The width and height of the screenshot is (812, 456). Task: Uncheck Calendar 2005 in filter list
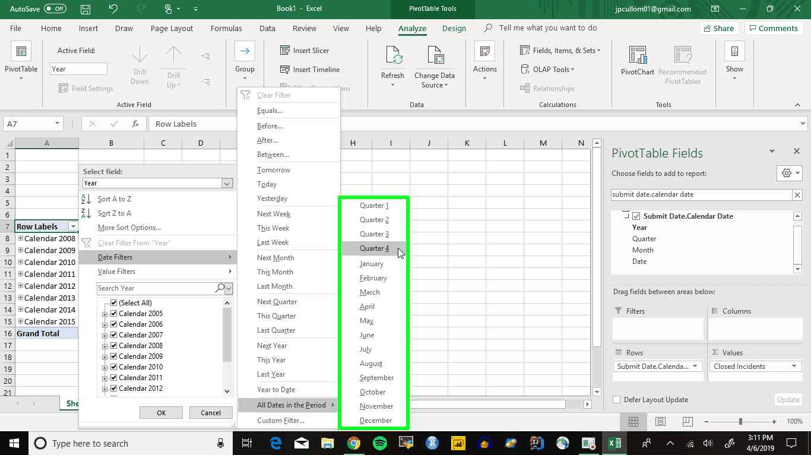click(x=113, y=314)
